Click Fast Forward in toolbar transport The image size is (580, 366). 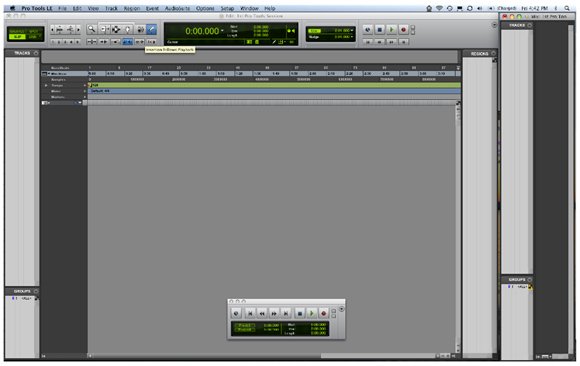coord(391,42)
